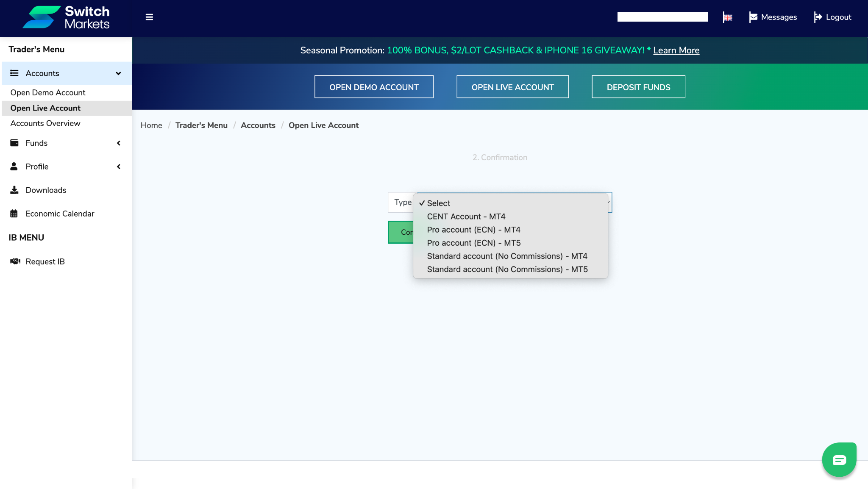Click the Logout arrow icon
Screen dimensions: 868x489
(x=818, y=17)
